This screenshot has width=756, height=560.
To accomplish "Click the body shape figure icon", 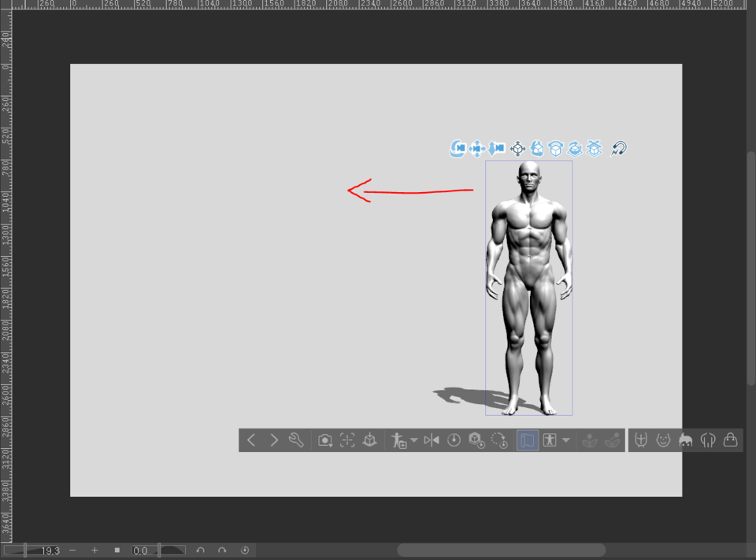I will (550, 440).
